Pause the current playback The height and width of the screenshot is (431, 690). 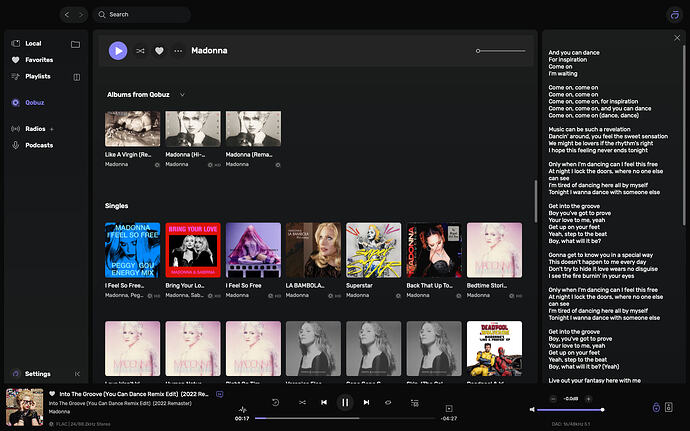[x=345, y=402]
